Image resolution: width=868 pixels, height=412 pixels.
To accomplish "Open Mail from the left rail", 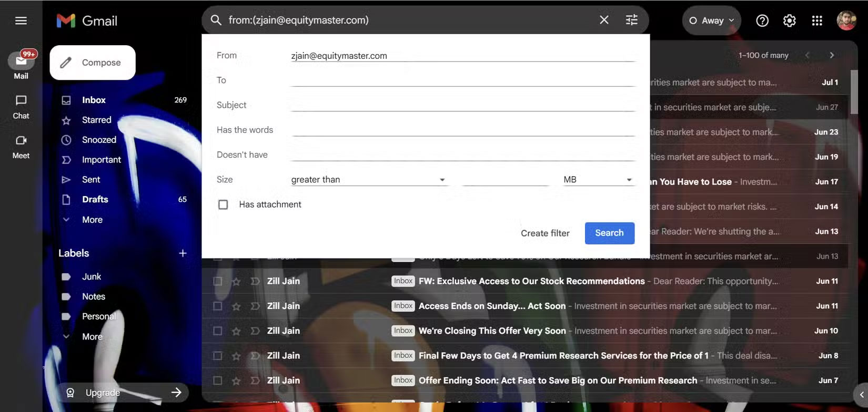I will [21, 65].
